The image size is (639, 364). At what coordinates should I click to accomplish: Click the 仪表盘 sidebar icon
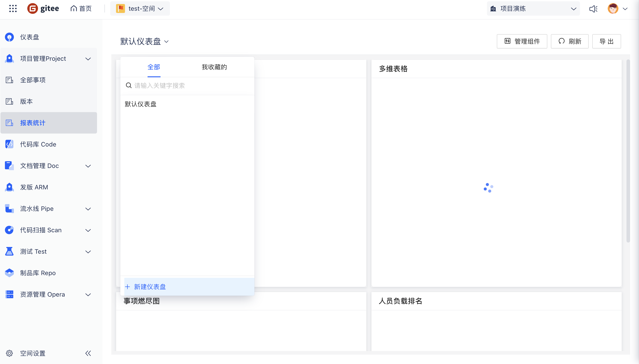tap(9, 37)
